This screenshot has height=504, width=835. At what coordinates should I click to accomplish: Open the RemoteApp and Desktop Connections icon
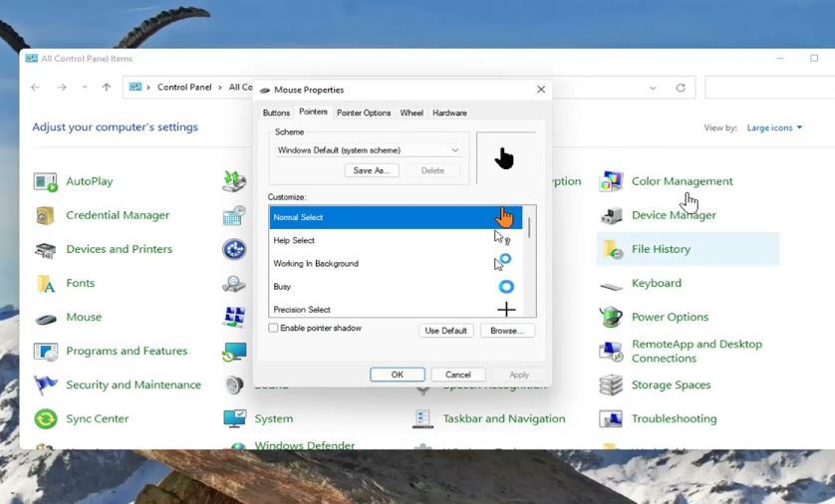(x=611, y=352)
